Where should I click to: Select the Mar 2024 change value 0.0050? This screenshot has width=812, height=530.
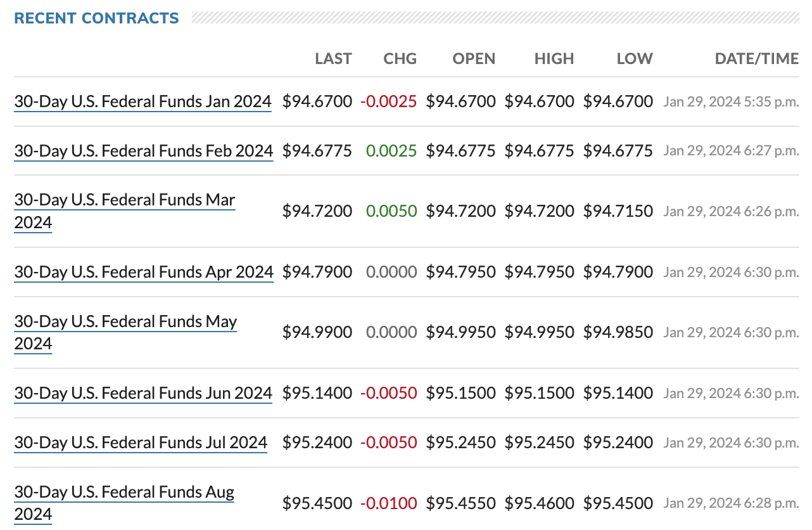(x=391, y=211)
